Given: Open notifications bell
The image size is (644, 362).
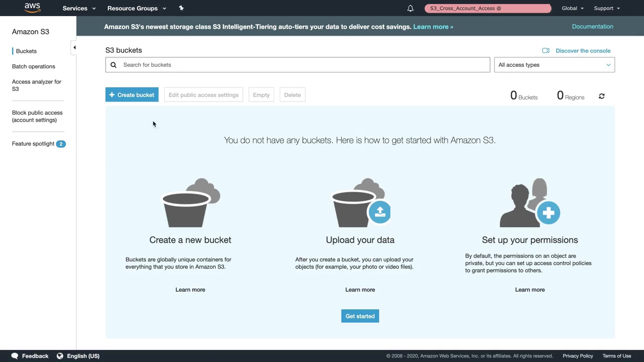Looking at the screenshot, I should [411, 8].
